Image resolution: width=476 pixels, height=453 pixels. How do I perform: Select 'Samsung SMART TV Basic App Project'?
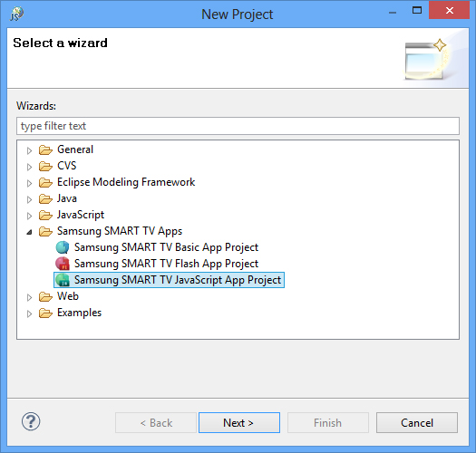(x=166, y=247)
